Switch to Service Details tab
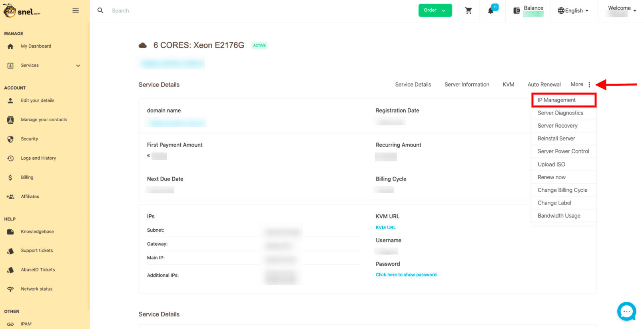This screenshot has width=644, height=329. 413,84
